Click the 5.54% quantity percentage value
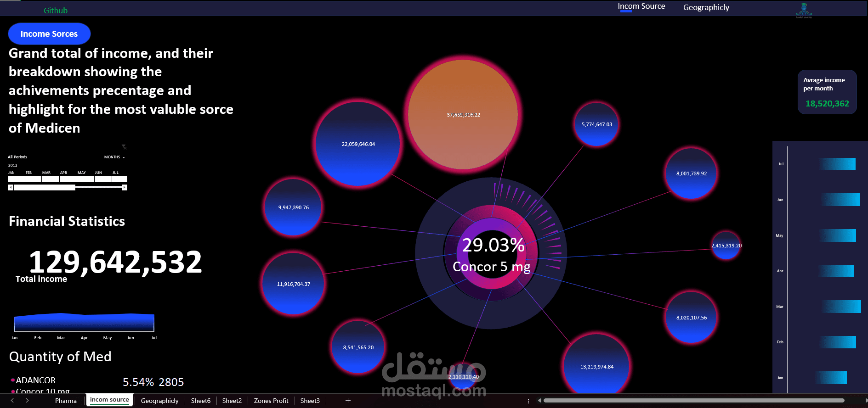868x408 pixels. pos(138,382)
